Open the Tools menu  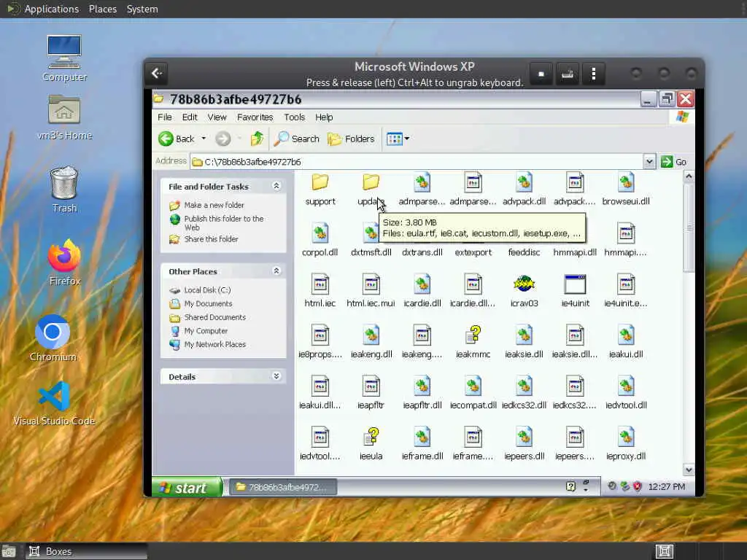tap(294, 117)
